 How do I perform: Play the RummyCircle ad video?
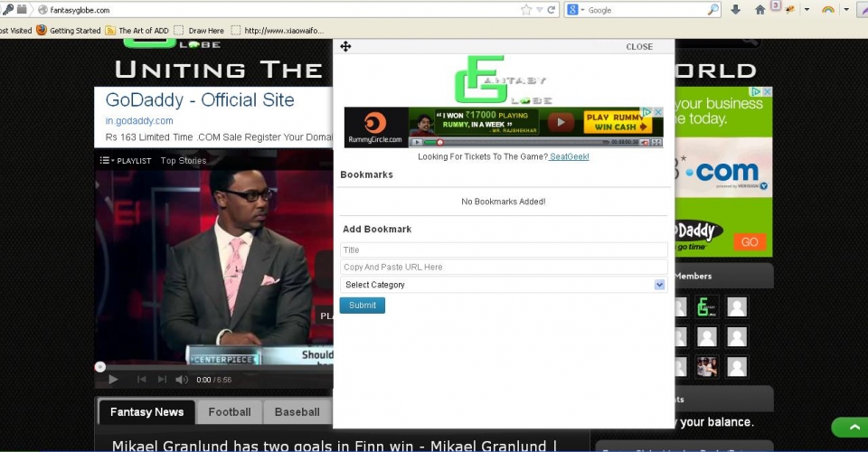(561, 122)
